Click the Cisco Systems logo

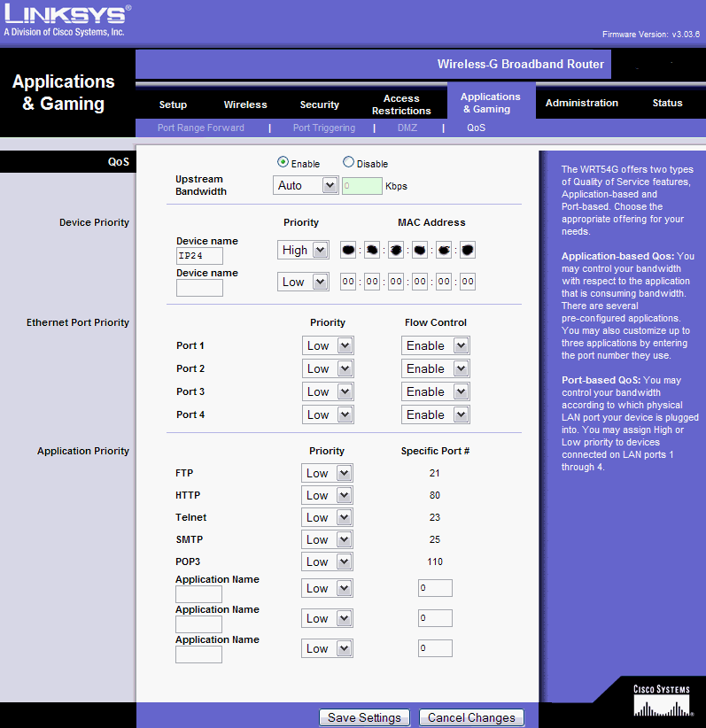[663, 701]
